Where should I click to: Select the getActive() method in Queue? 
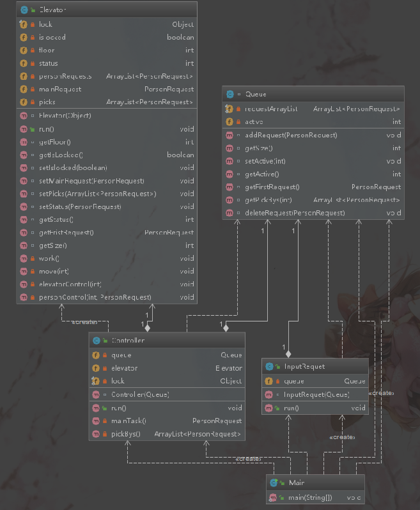[262, 174]
